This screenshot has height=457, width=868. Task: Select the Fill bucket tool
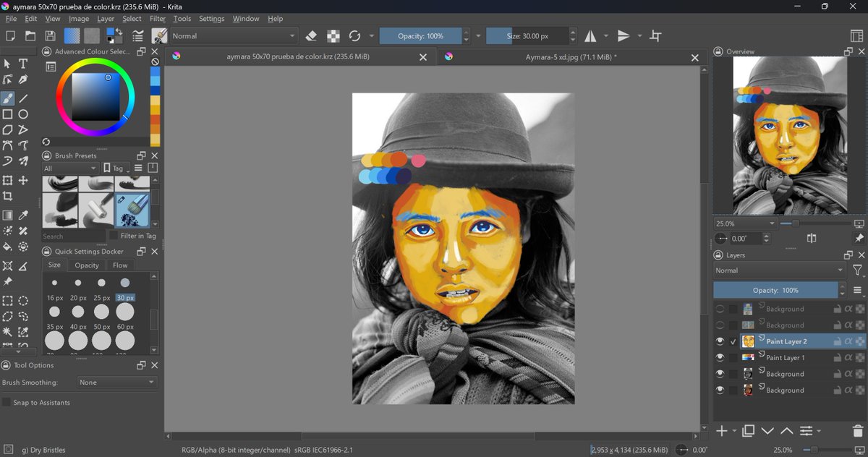(x=7, y=247)
